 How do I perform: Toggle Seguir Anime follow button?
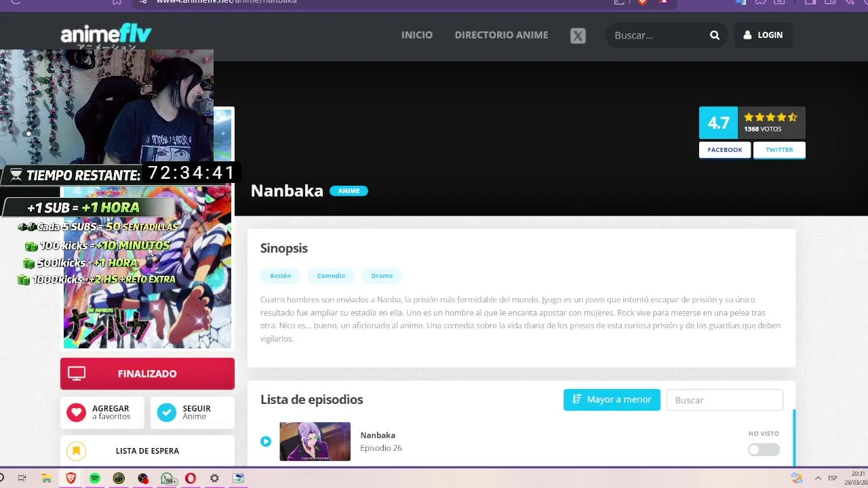pyautogui.click(x=192, y=412)
